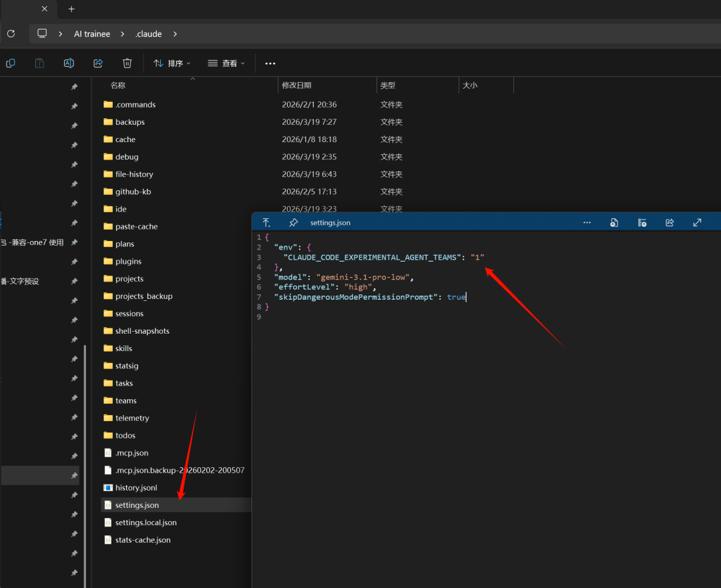The height and width of the screenshot is (588, 721).
Task: Click the delete trash icon in the toolbar
Action: (x=128, y=63)
